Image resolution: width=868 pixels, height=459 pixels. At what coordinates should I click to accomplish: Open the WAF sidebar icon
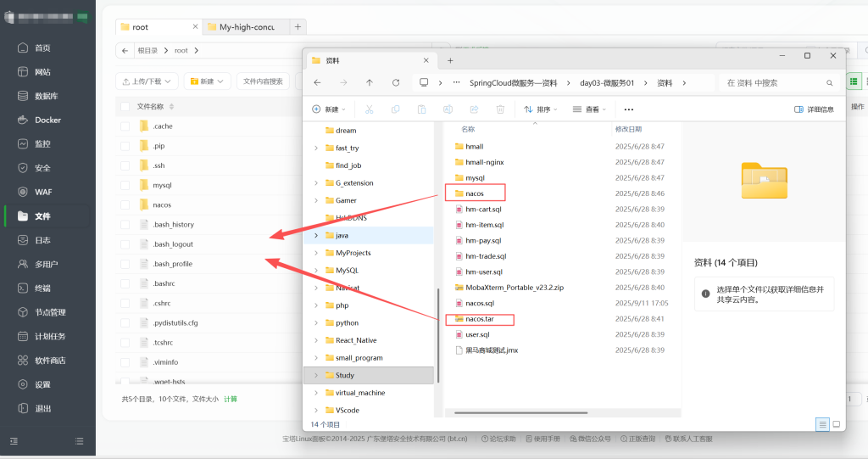point(24,192)
